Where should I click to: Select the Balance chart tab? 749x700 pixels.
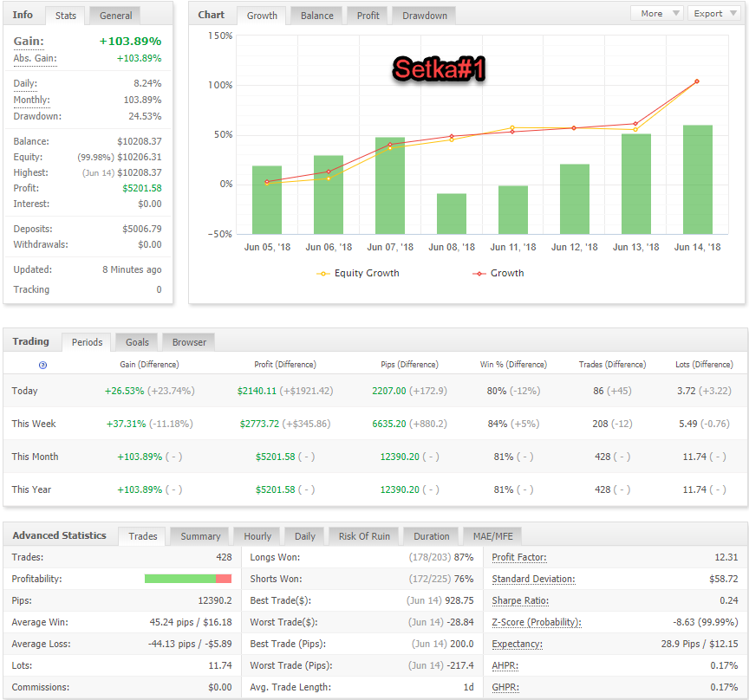(316, 16)
